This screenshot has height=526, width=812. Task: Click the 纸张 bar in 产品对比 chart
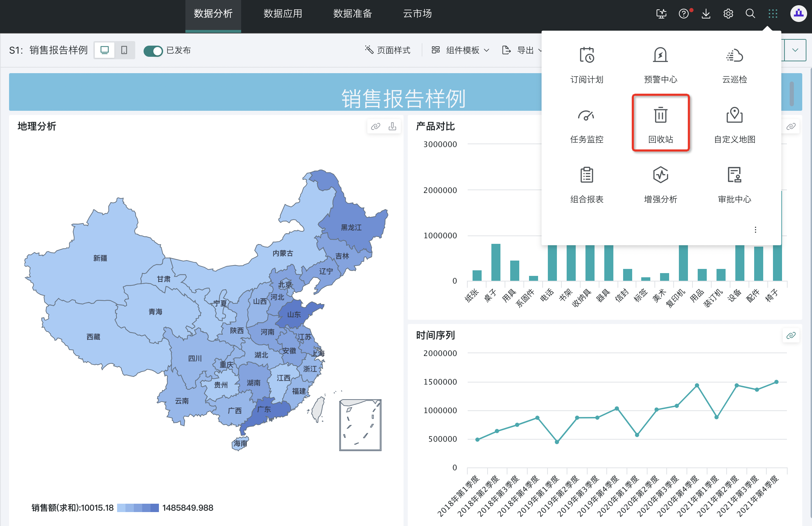pos(477,276)
